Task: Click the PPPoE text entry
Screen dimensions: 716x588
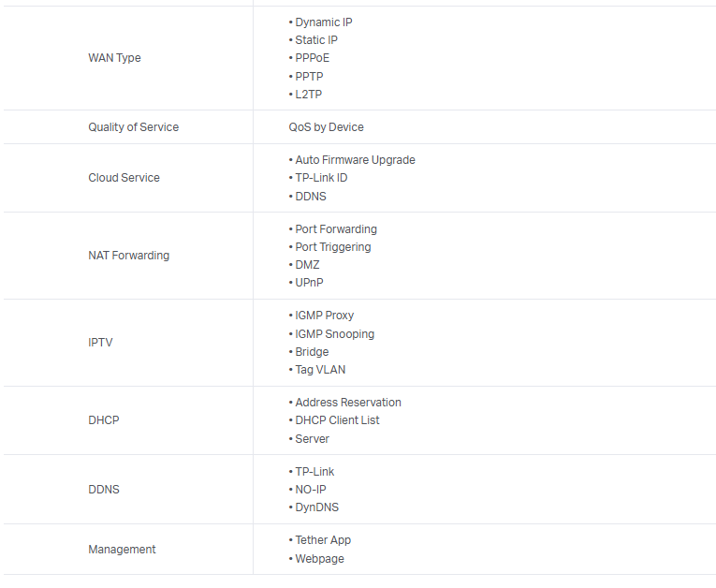Action: click(313, 58)
